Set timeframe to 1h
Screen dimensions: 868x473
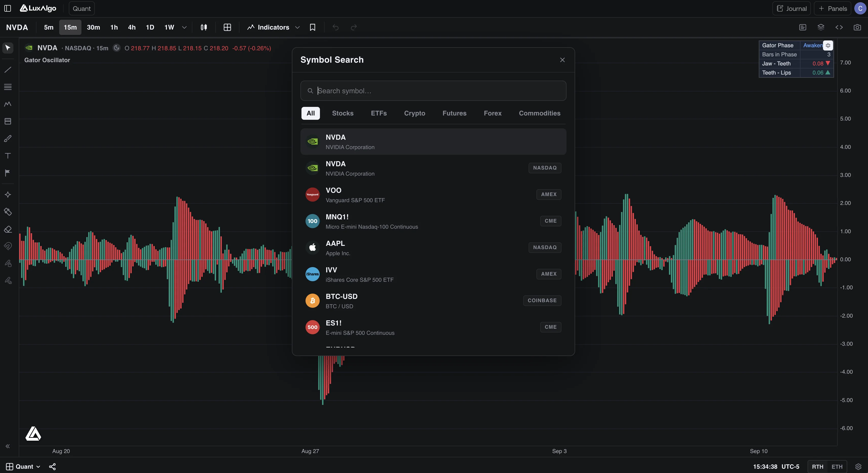tap(114, 27)
